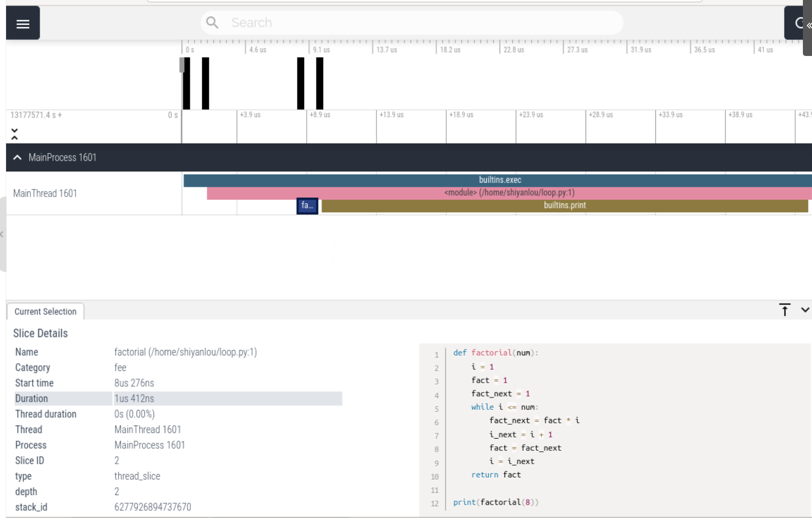Click the Category value fee
Viewport: 812px width, 518px height.
(x=120, y=367)
